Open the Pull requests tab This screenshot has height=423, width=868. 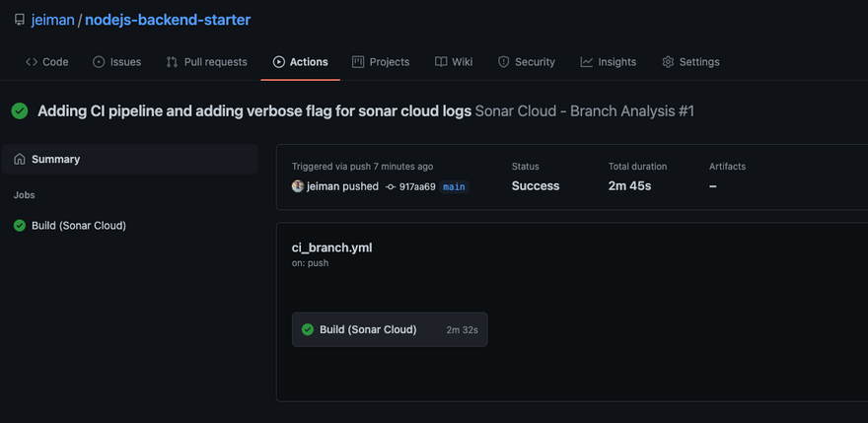tap(206, 62)
